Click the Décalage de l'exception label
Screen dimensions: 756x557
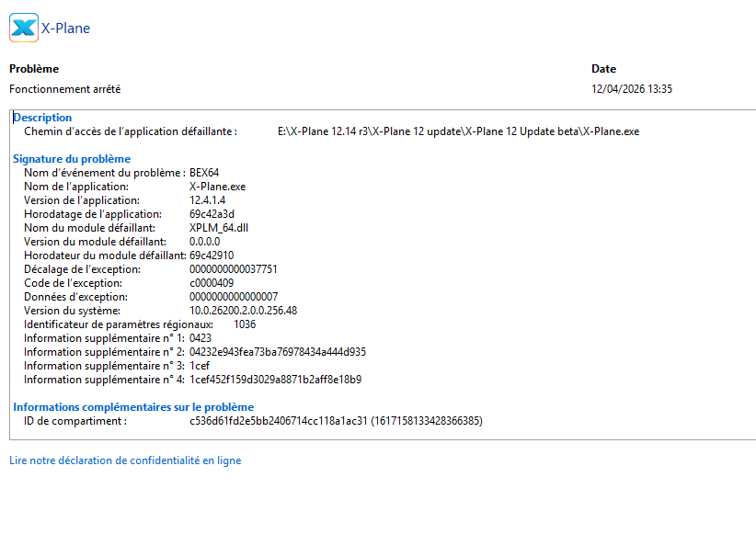pos(83,269)
